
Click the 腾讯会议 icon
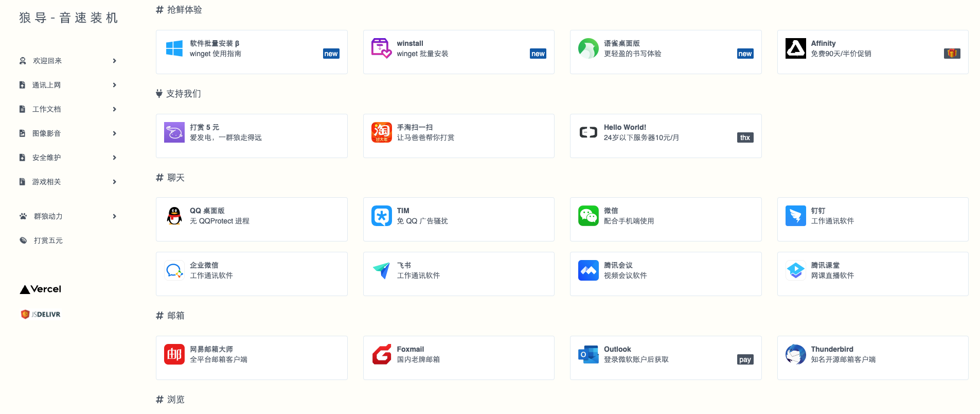(x=588, y=270)
